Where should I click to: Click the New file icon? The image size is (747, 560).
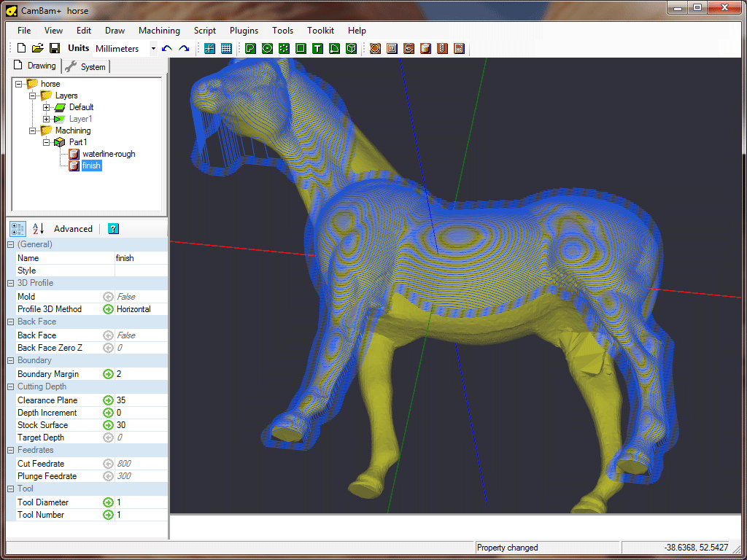coord(21,48)
